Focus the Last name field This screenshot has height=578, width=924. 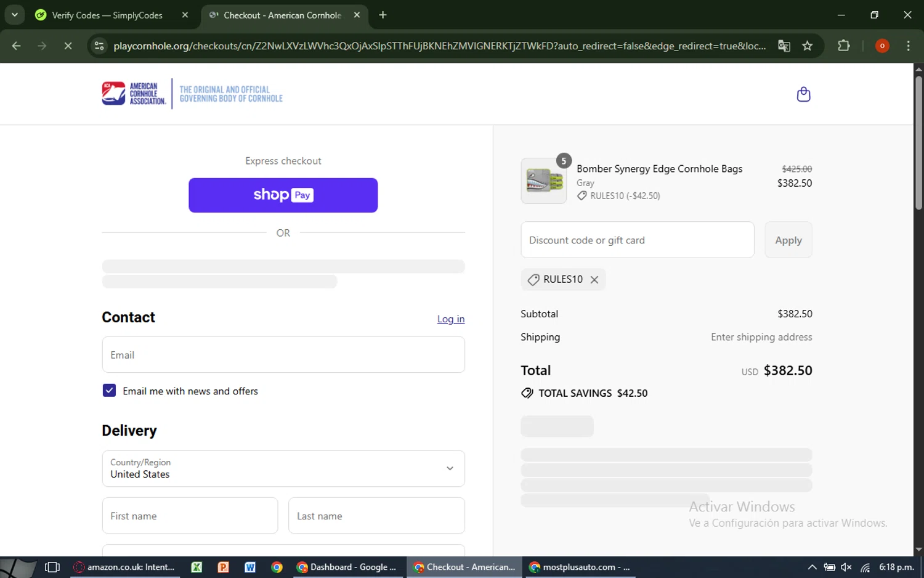[376, 516]
